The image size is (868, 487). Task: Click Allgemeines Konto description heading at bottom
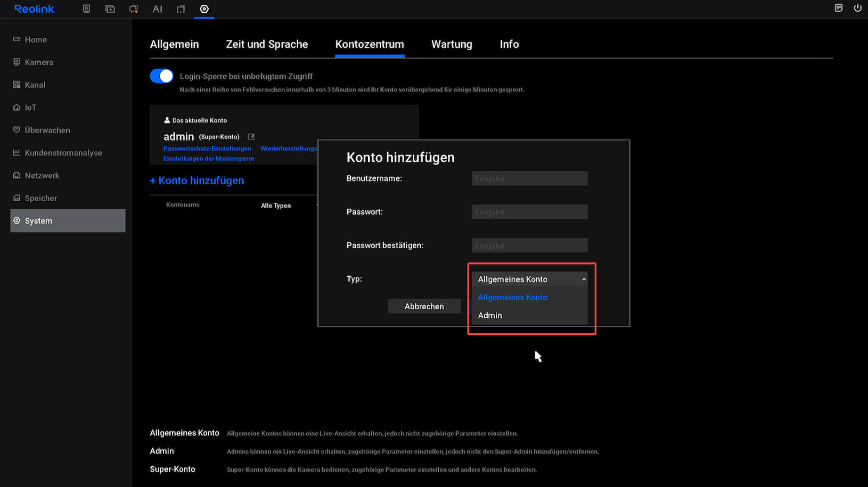click(184, 433)
